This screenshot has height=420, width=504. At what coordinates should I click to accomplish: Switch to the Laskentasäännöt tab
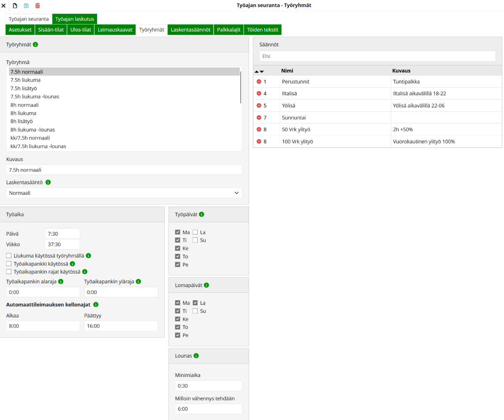(x=190, y=30)
